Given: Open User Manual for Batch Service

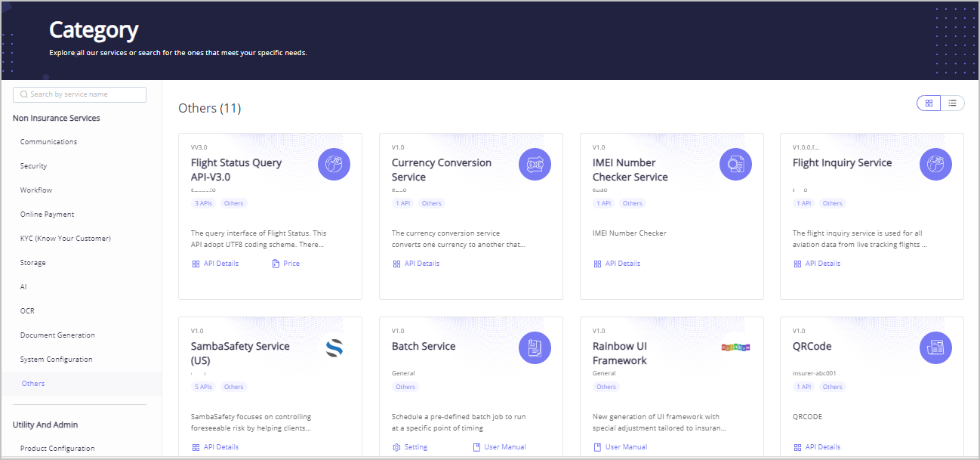Looking at the screenshot, I should coord(499,447).
